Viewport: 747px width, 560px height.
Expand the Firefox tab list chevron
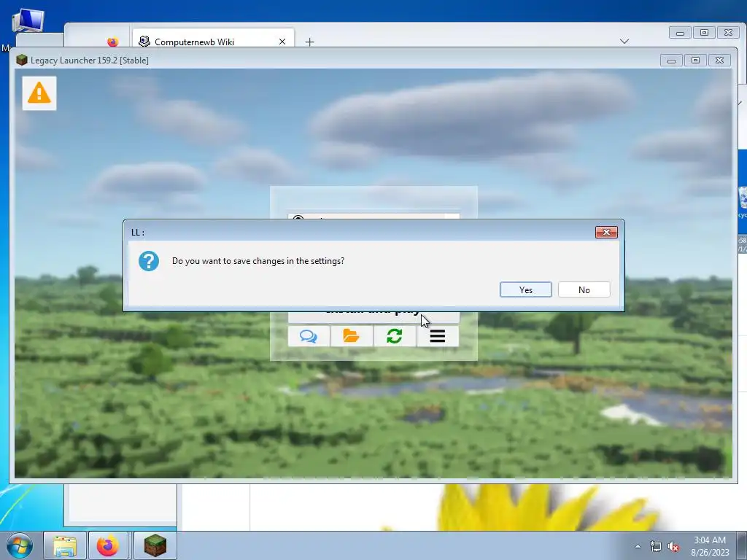coord(624,42)
